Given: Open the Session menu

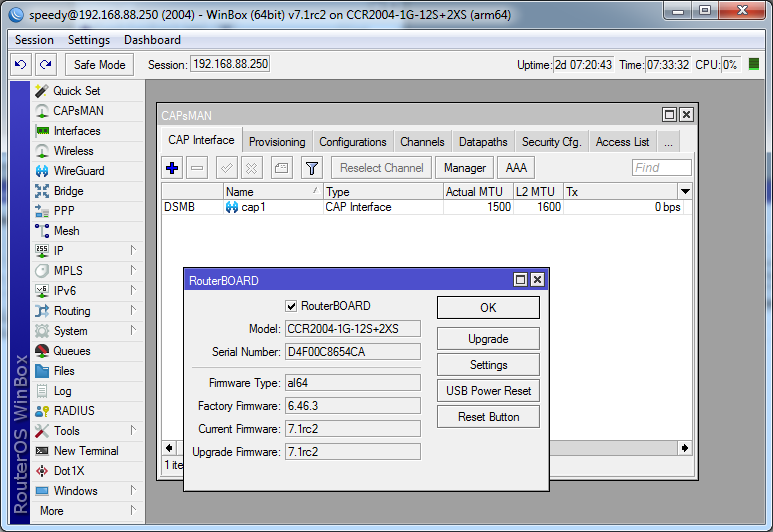Looking at the screenshot, I should click(x=34, y=40).
